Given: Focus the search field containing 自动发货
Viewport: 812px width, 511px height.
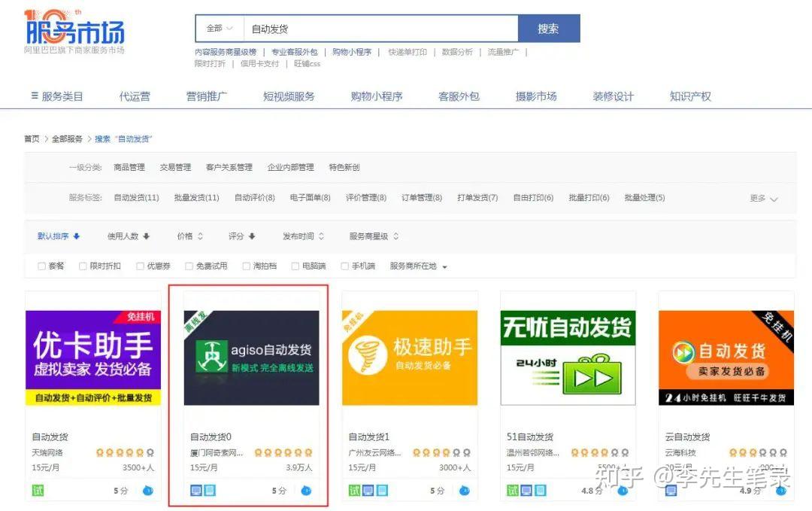Looking at the screenshot, I should [380, 29].
